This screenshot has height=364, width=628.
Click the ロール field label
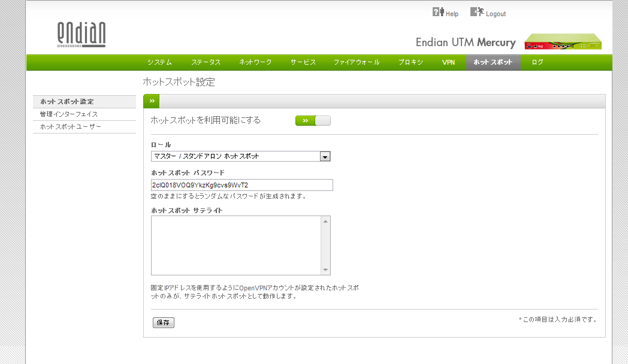point(161,145)
